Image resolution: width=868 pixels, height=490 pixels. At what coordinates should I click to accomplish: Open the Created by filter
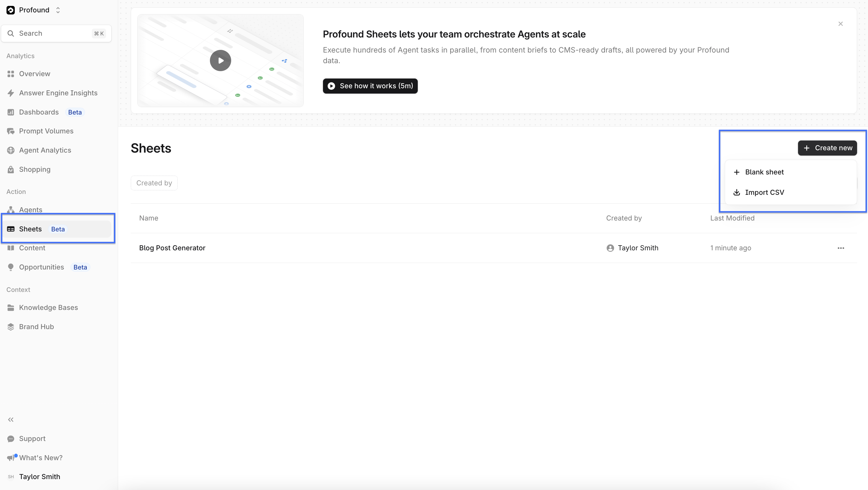tap(154, 183)
